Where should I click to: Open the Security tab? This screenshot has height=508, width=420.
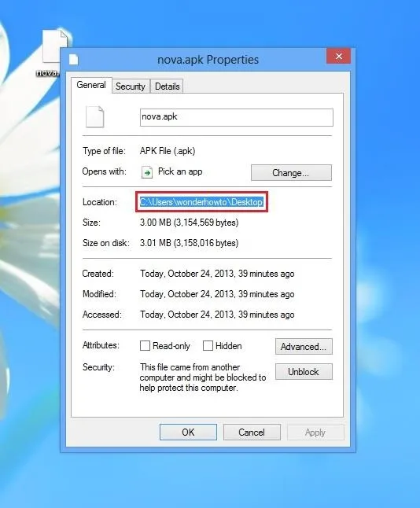[131, 87]
